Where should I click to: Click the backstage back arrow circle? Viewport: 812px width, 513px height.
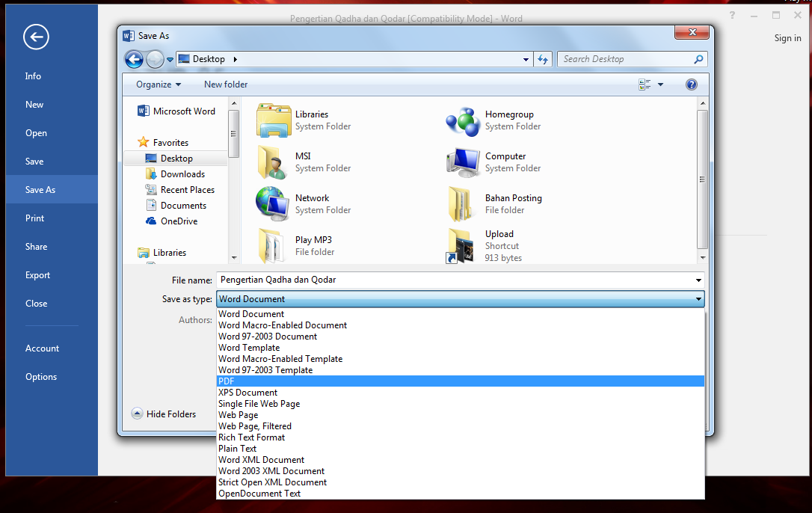[x=36, y=37]
